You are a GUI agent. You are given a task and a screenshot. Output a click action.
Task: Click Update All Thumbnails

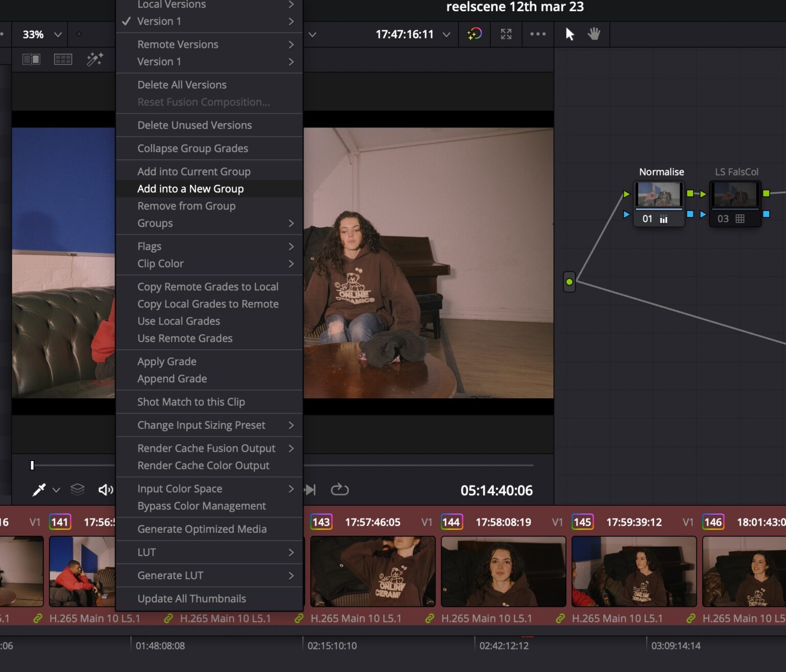coord(191,598)
